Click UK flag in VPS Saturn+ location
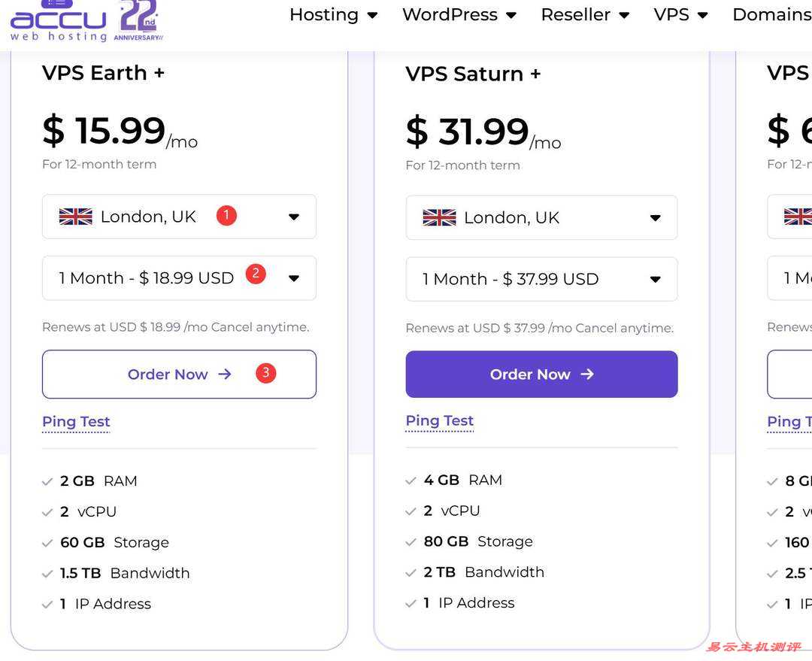 (439, 218)
